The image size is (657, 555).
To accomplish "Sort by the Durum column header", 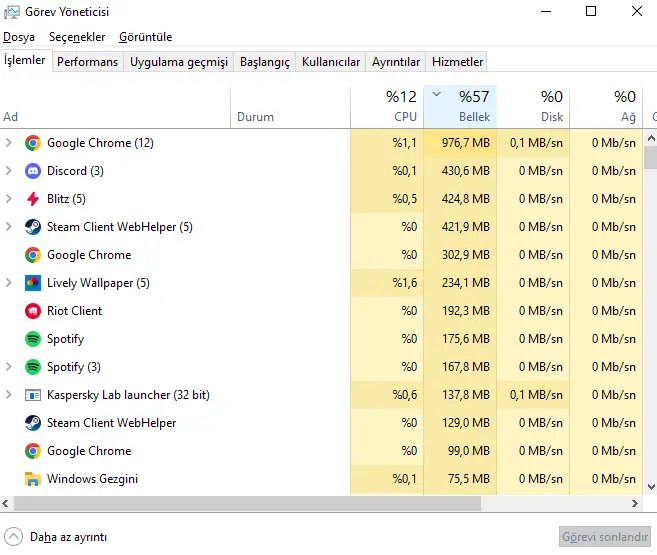I will 290,108.
